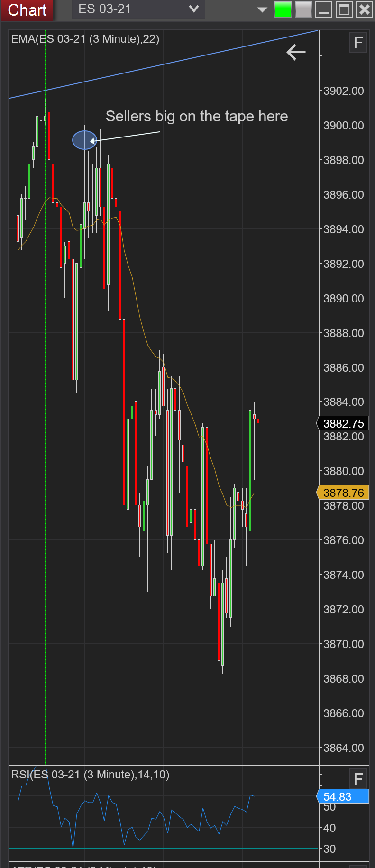The height and width of the screenshot is (868, 375).
Task: Close the chart window
Action: point(364,9)
